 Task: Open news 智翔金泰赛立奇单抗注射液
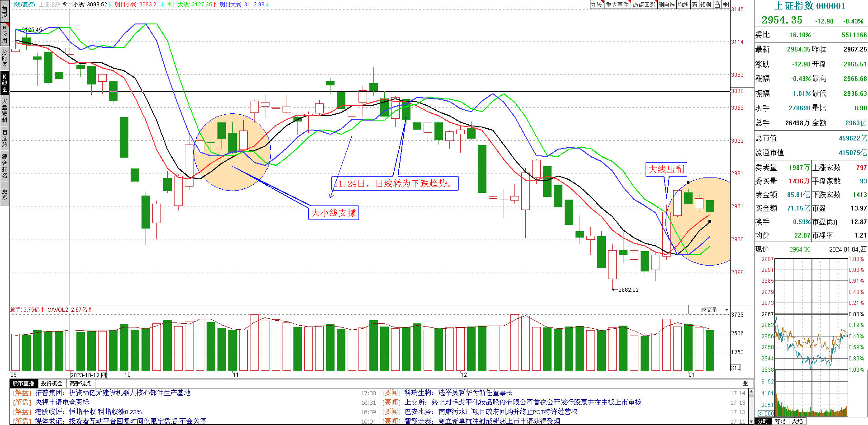[x=482, y=421]
